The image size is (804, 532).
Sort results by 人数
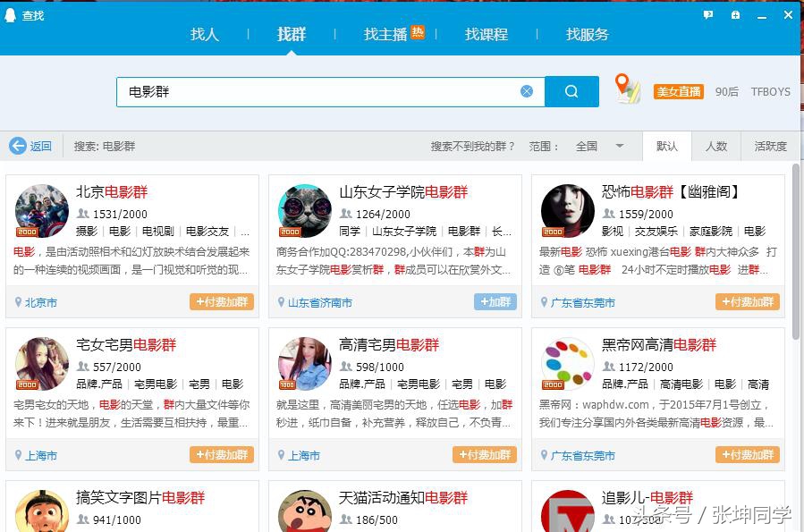pos(716,147)
